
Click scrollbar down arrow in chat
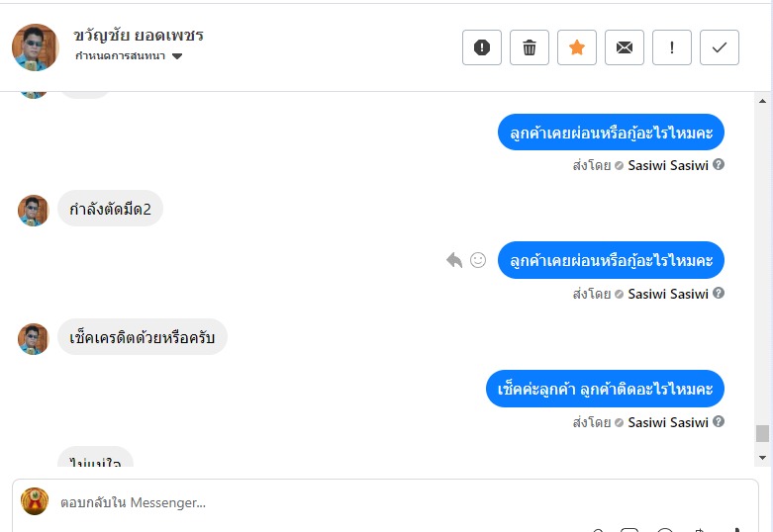[762, 458]
